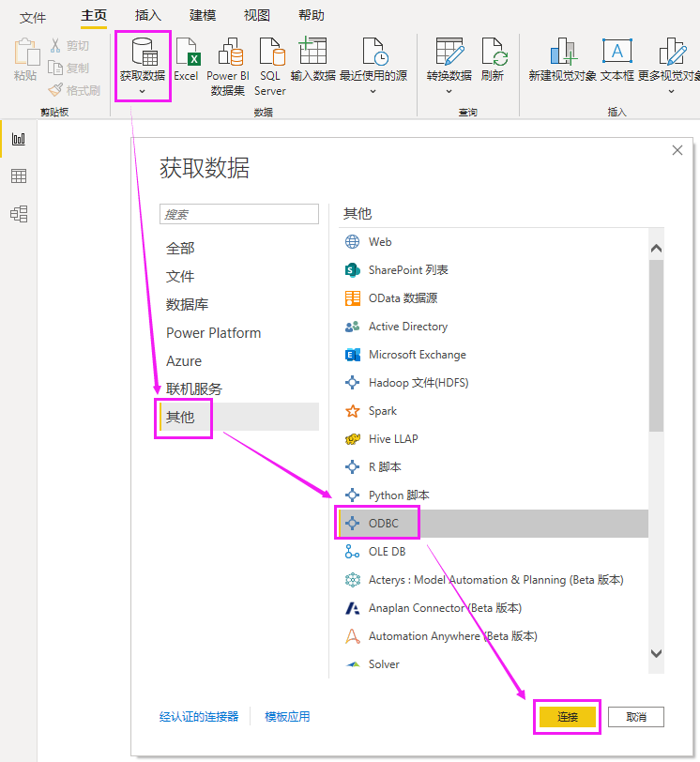700x762 pixels.
Task: Select the Spark connector
Action: click(494, 411)
